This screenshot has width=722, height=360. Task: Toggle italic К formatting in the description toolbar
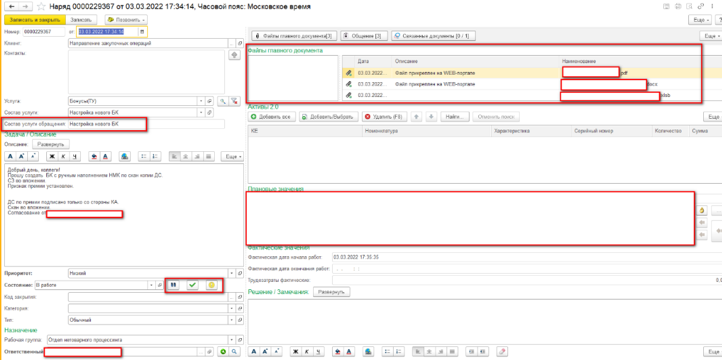(63, 157)
